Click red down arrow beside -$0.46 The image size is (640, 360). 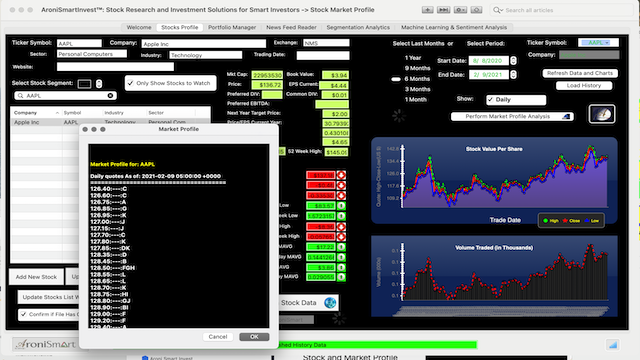pyautogui.click(x=341, y=185)
